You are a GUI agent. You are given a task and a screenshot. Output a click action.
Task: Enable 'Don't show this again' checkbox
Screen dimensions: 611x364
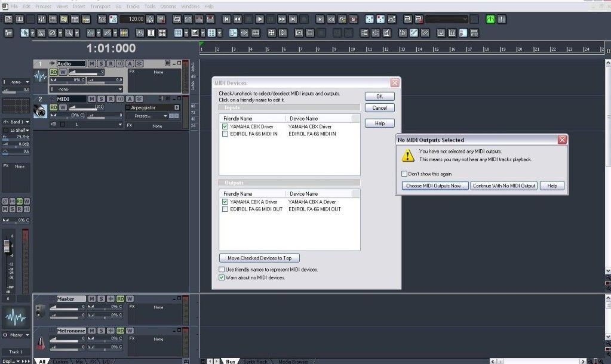pos(404,174)
